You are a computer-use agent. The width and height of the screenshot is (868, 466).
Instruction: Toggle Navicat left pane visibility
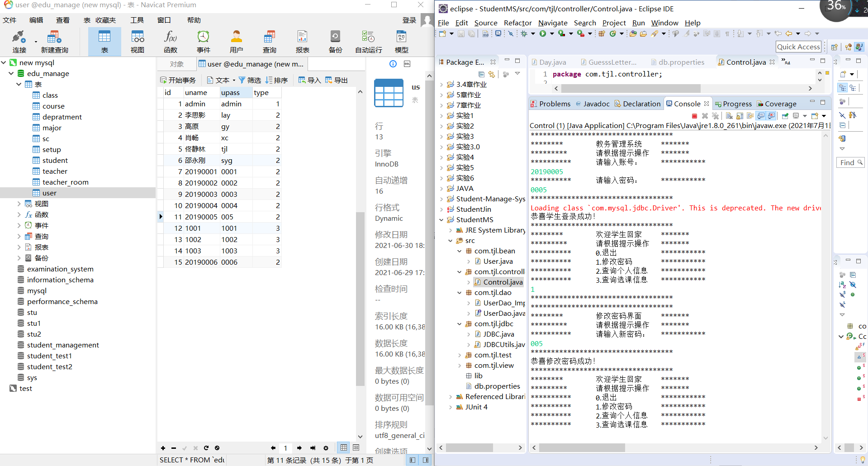coord(412,460)
